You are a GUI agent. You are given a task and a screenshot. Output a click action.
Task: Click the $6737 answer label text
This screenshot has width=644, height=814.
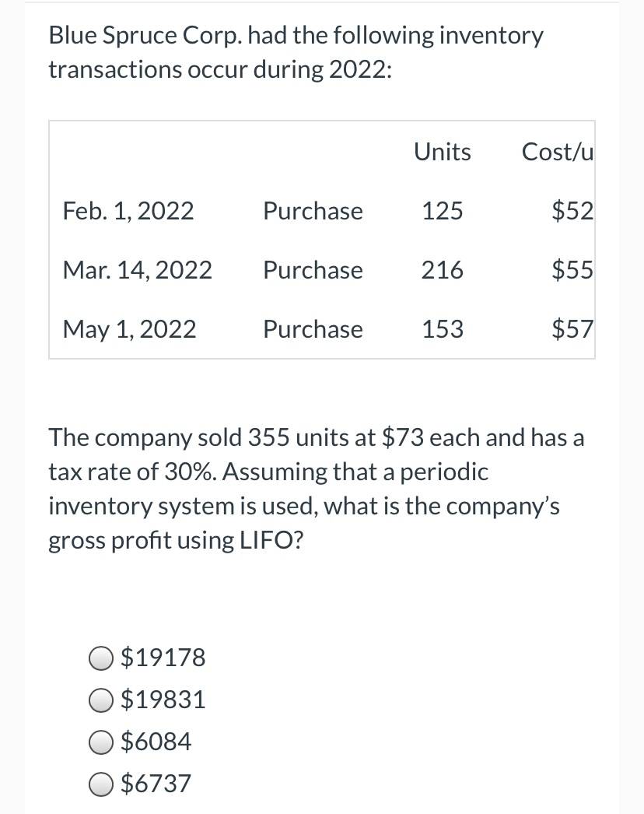coord(156,784)
